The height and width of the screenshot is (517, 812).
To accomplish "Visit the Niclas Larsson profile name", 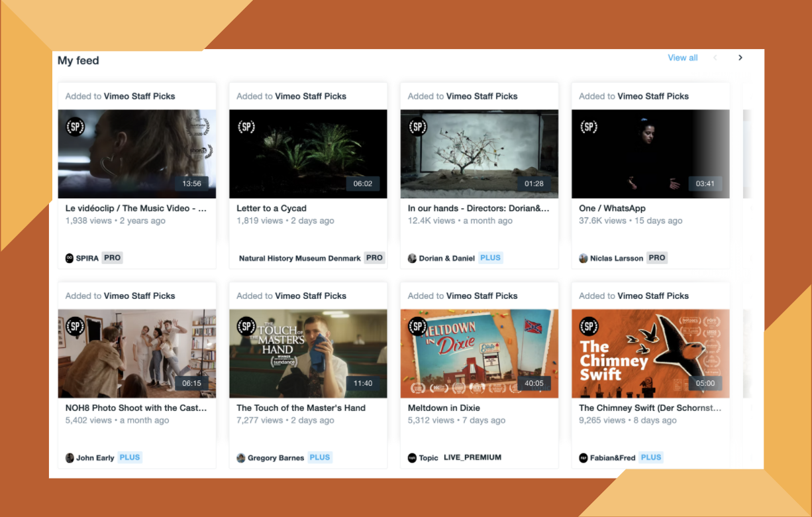I will point(617,258).
